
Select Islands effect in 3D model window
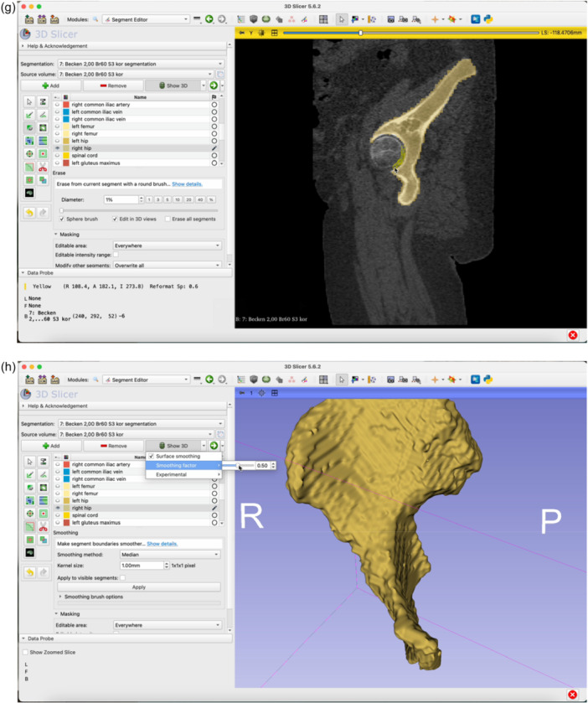30,540
